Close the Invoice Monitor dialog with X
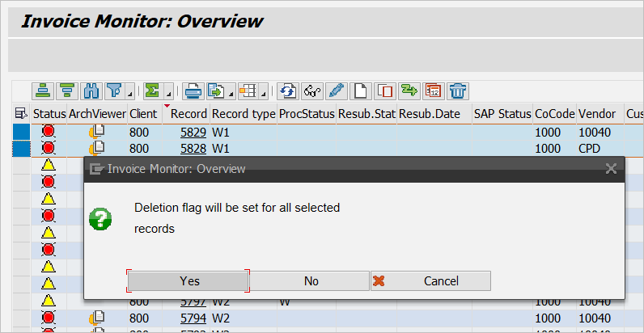The height and width of the screenshot is (333, 644). point(611,169)
